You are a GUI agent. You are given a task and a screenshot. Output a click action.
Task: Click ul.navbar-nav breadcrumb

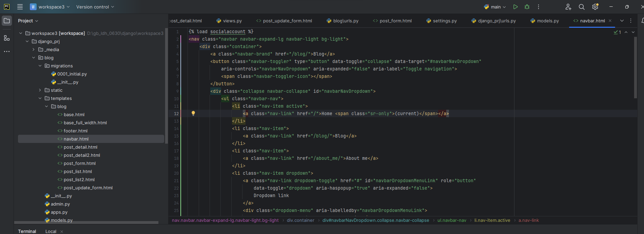click(452, 220)
